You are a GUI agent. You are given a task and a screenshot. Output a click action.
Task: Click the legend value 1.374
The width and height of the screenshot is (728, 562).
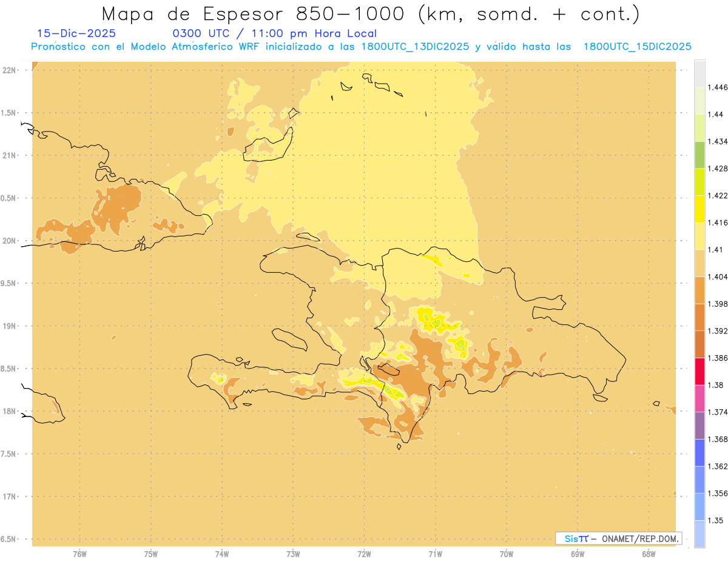click(x=717, y=412)
